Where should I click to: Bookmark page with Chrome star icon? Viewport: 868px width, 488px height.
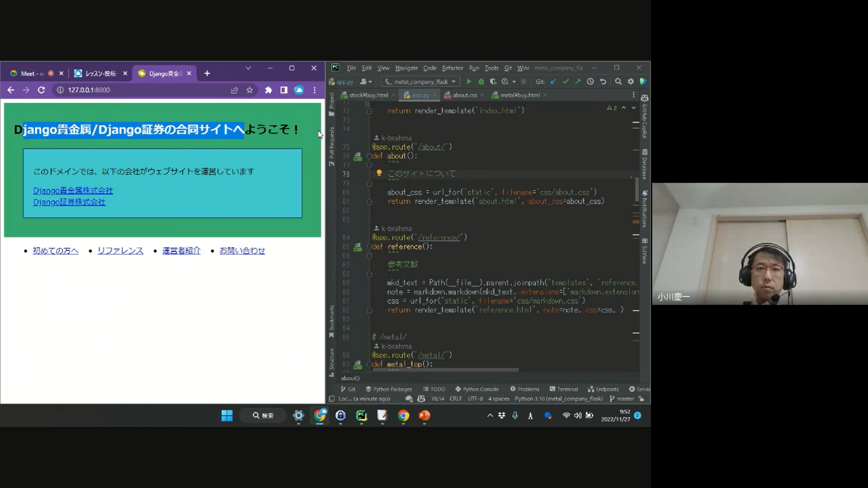coord(250,90)
